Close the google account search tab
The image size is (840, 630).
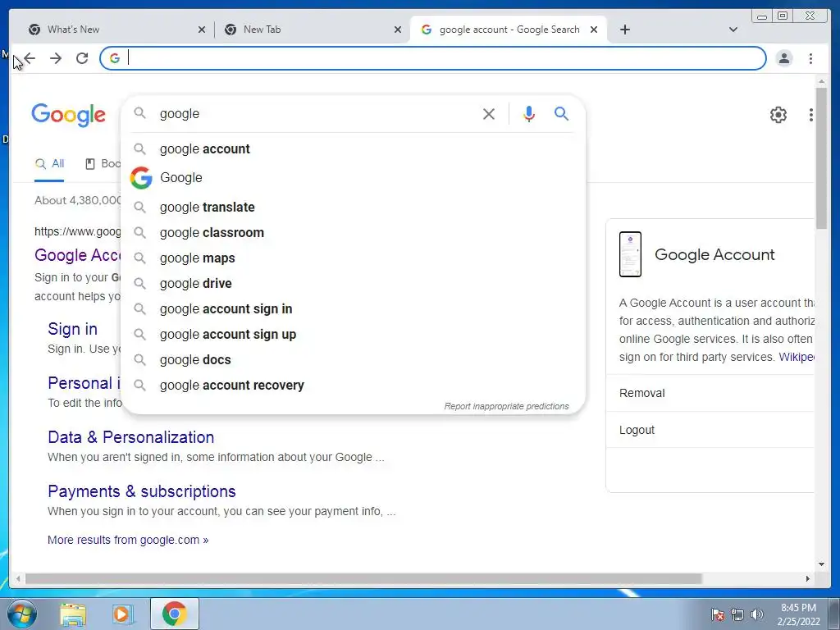[594, 30]
